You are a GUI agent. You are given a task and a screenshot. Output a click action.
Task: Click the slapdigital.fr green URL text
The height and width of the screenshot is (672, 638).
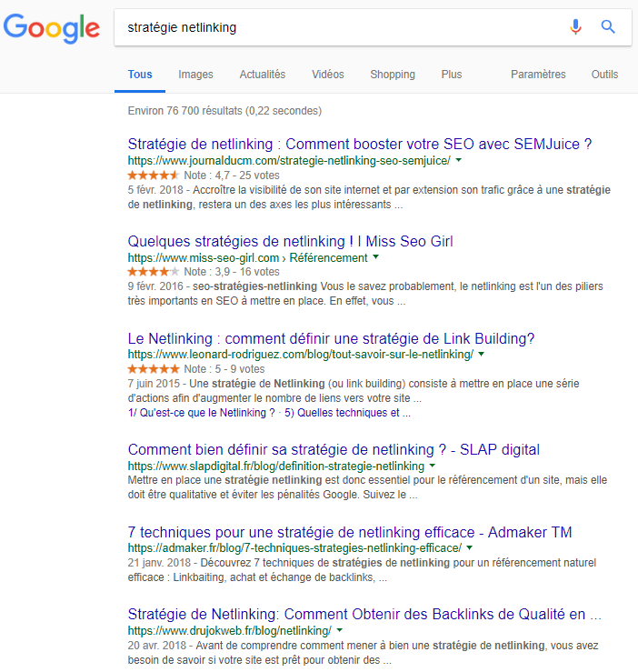point(276,466)
